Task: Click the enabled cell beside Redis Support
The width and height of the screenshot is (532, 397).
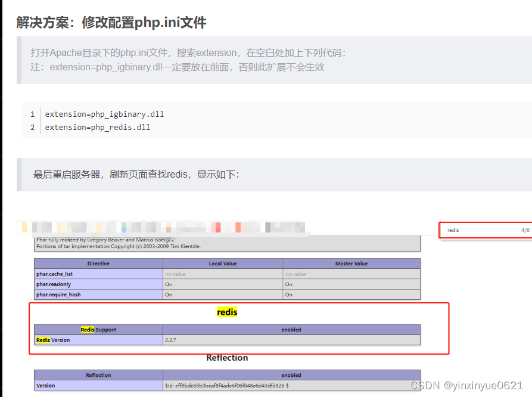Action: (291, 330)
